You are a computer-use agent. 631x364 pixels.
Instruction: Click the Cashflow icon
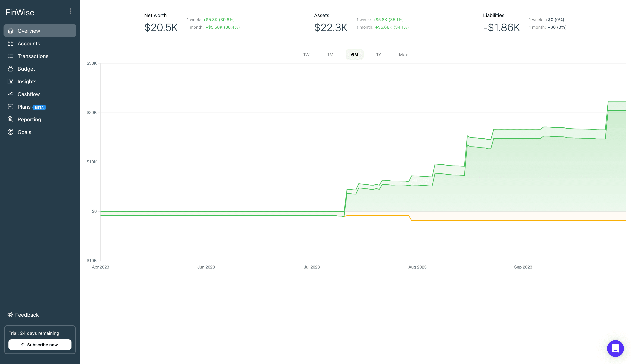tap(11, 94)
